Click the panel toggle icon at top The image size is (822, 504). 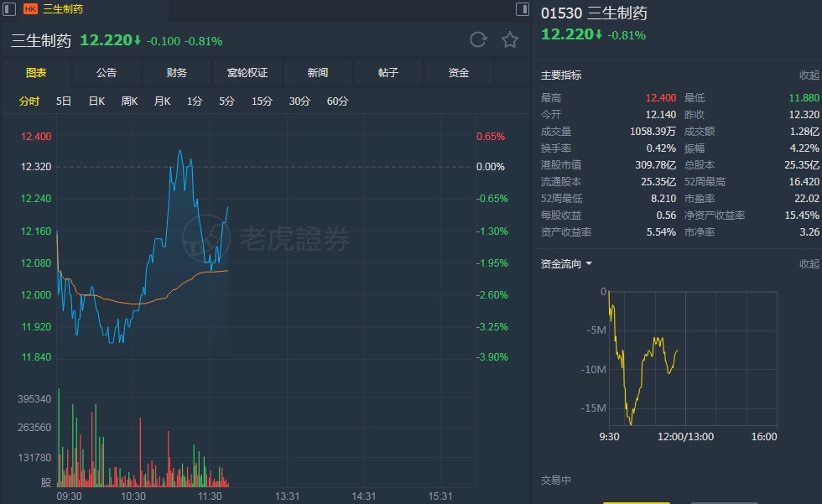tap(523, 9)
